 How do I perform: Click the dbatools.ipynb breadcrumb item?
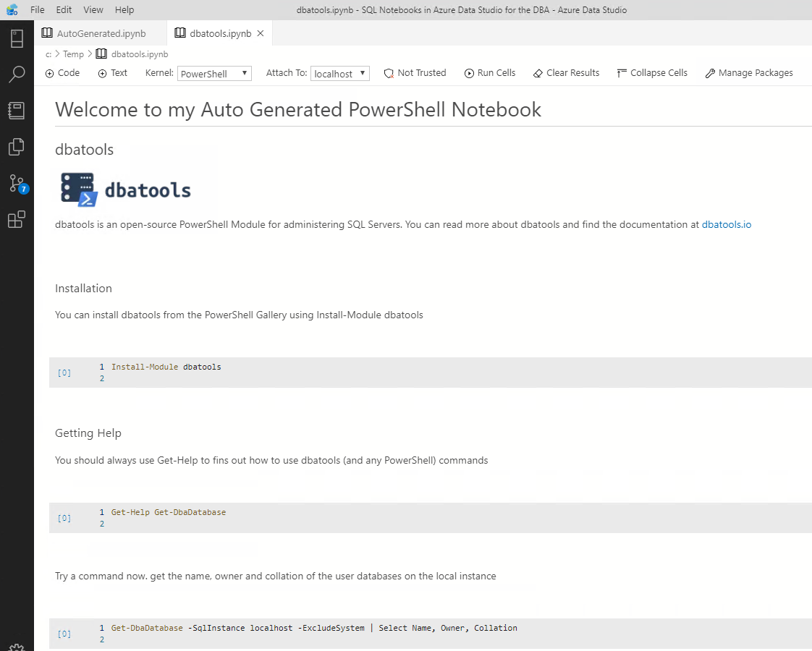[x=140, y=54]
